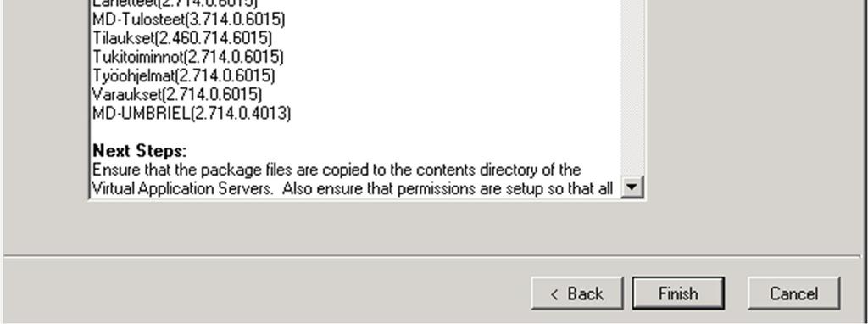
Task: Select the Työohjelmat package entry
Action: 183,75
